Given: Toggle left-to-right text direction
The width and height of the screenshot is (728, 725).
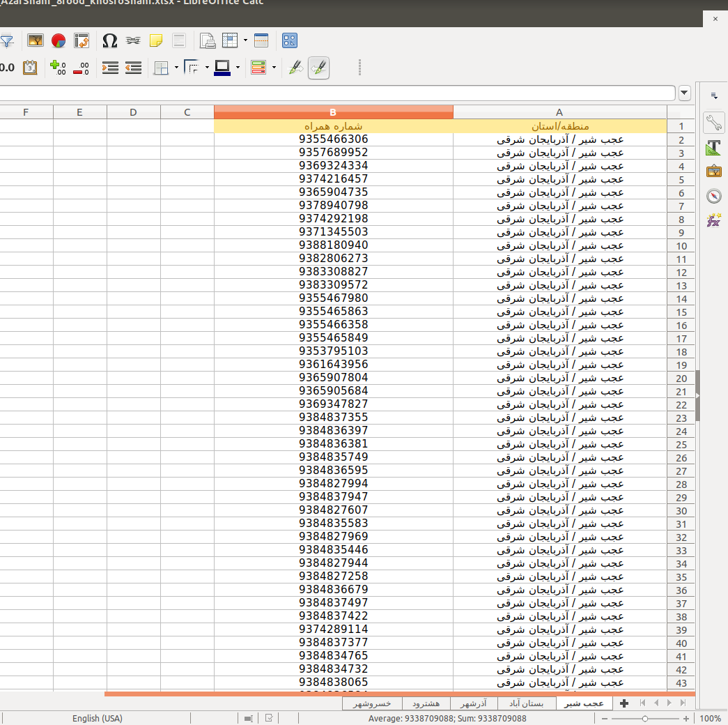Looking at the screenshot, I should click(296, 68).
